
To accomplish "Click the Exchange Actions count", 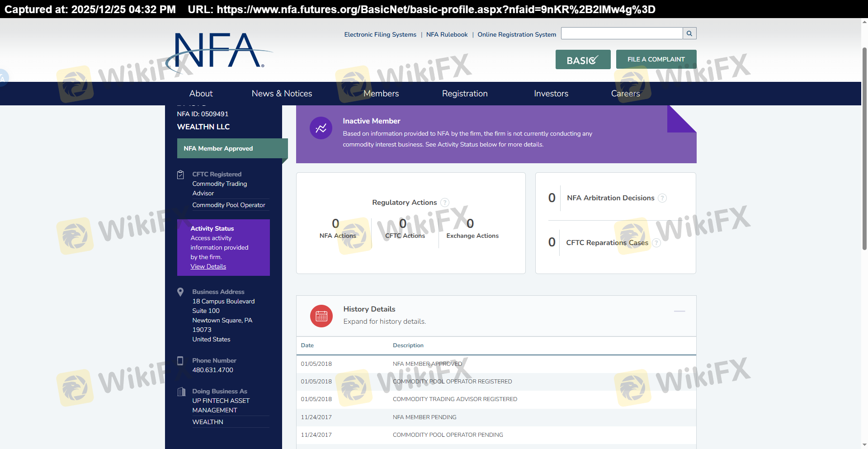I will tap(470, 223).
